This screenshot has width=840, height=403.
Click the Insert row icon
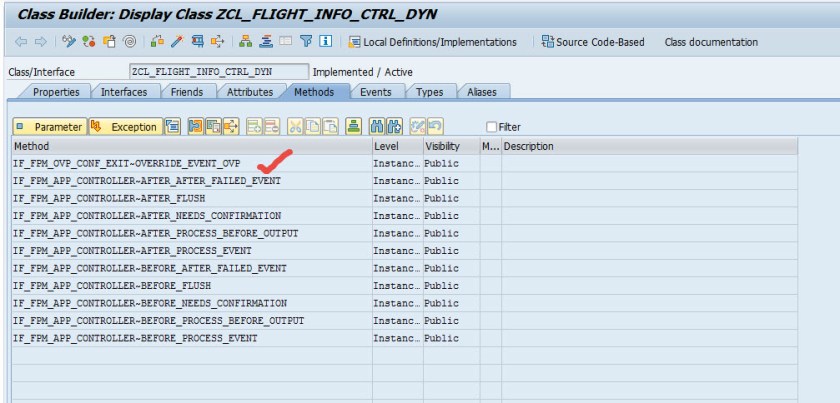(254, 127)
